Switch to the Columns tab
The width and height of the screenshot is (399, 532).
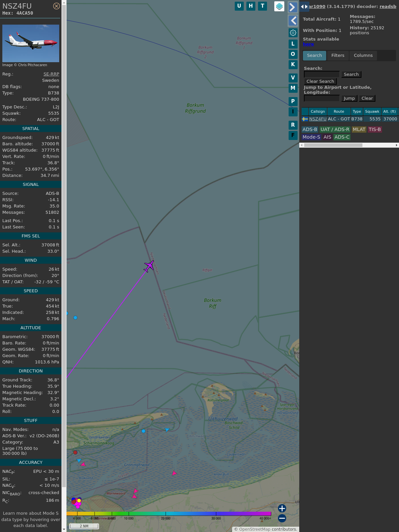(x=363, y=56)
